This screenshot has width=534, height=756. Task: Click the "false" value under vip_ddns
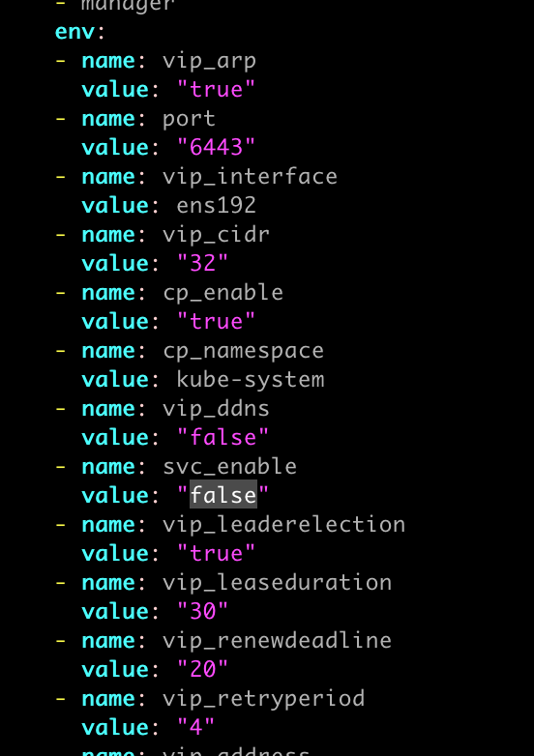[x=222, y=437]
